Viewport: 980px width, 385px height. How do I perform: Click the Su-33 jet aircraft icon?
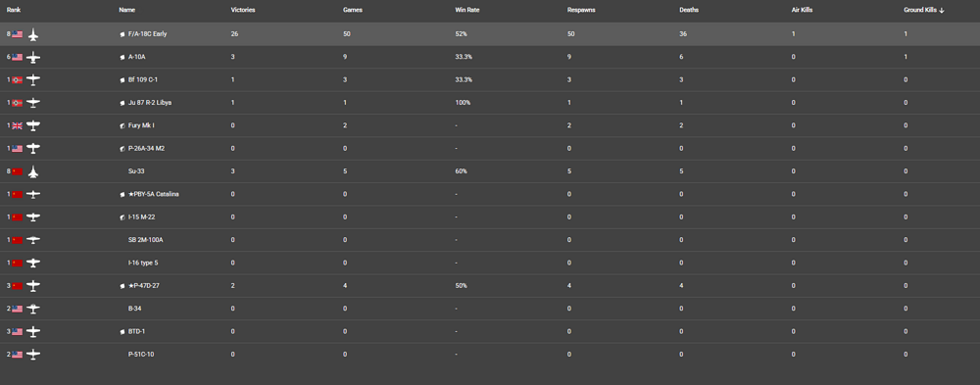tap(33, 171)
